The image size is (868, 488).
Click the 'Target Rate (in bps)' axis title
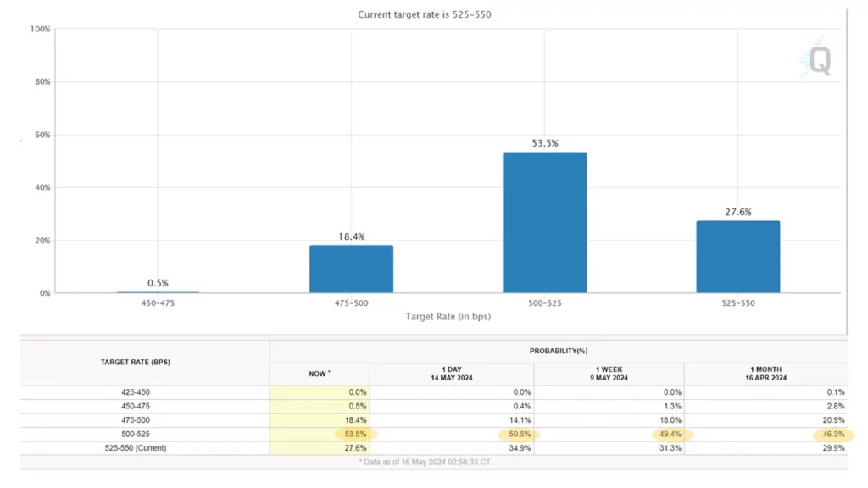[448, 317]
